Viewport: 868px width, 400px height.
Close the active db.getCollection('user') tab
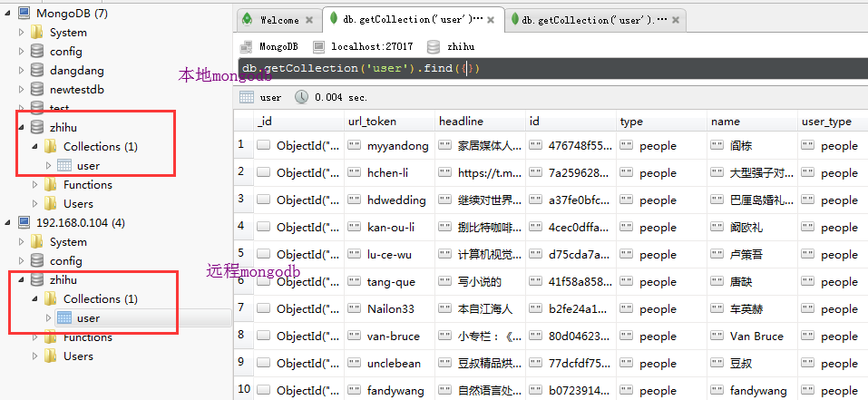pyautogui.click(x=493, y=19)
